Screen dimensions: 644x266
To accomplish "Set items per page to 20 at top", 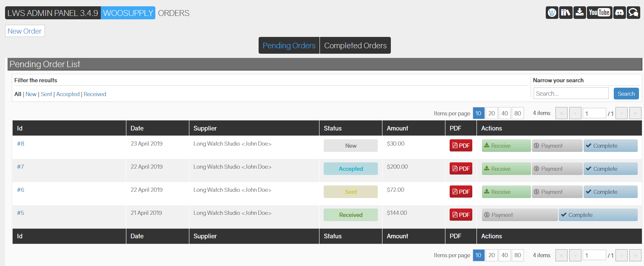I will [x=492, y=113].
